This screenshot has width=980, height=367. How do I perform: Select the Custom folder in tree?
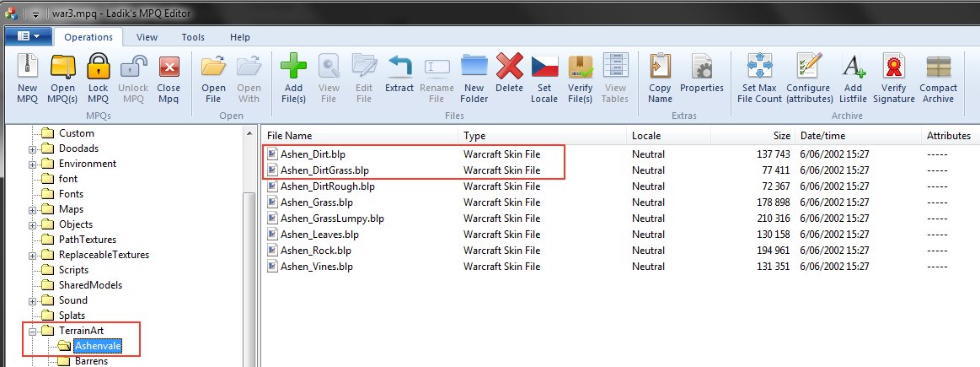coord(76,133)
